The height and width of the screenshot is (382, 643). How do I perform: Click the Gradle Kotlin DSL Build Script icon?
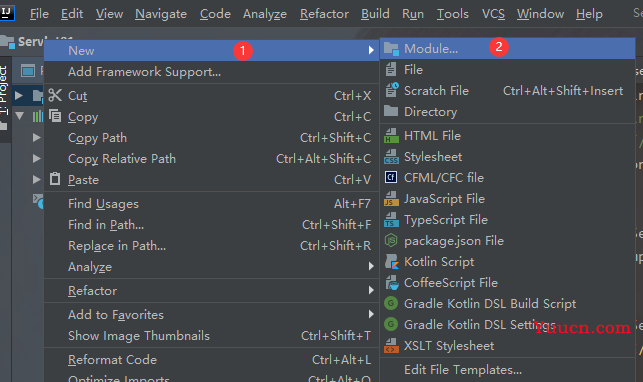click(x=391, y=304)
